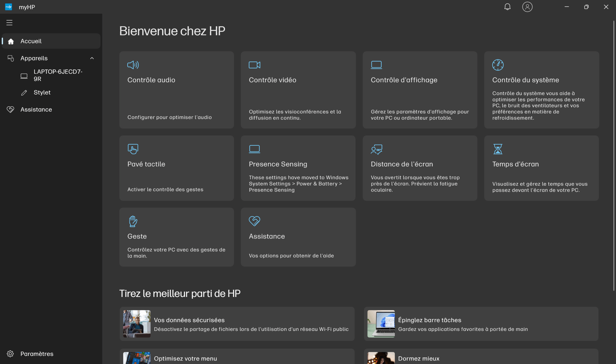The width and height of the screenshot is (616, 364).
Task: Select the LAPTOP-6JECD7-9R device
Action: [58, 75]
